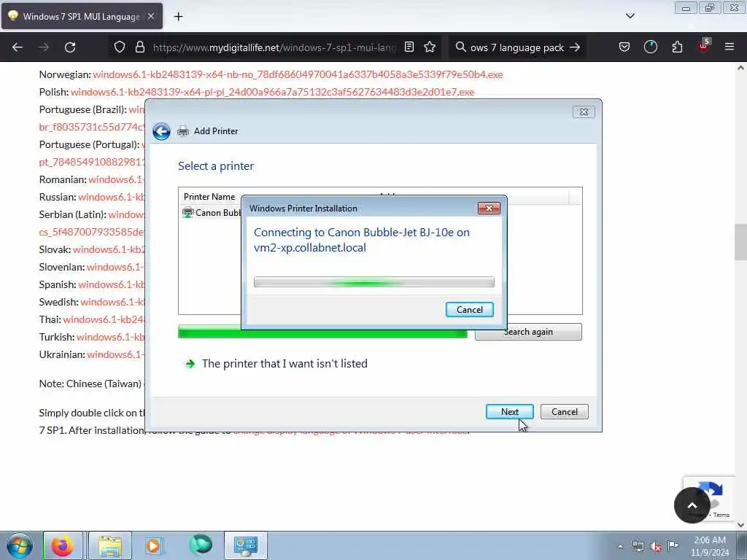747x560 pixels.
Task: Close the Windows 7 SP1 MUI tab
Action: pyautogui.click(x=151, y=16)
